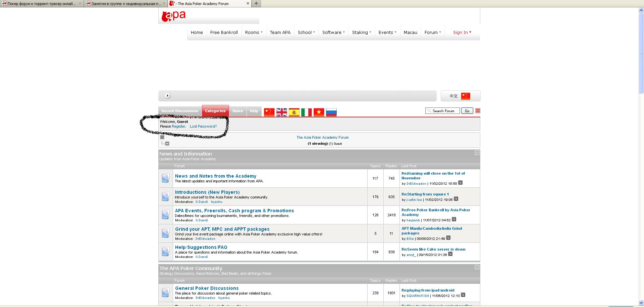The height and width of the screenshot is (307, 644).
Task: Open the Staking dropdown menu
Action: [362, 32]
